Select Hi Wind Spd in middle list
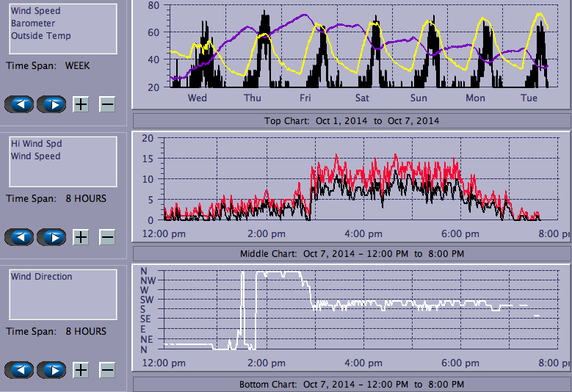 [36, 144]
